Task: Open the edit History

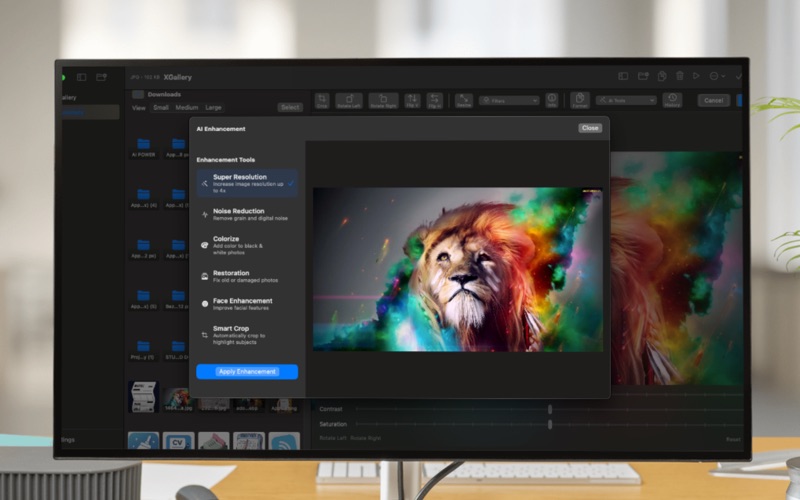Action: click(x=672, y=101)
